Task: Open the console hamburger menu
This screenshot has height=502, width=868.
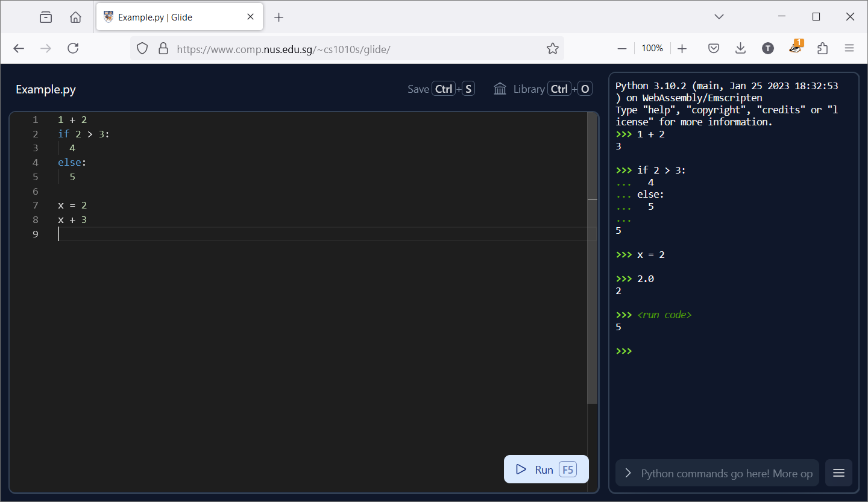Action: pos(838,473)
